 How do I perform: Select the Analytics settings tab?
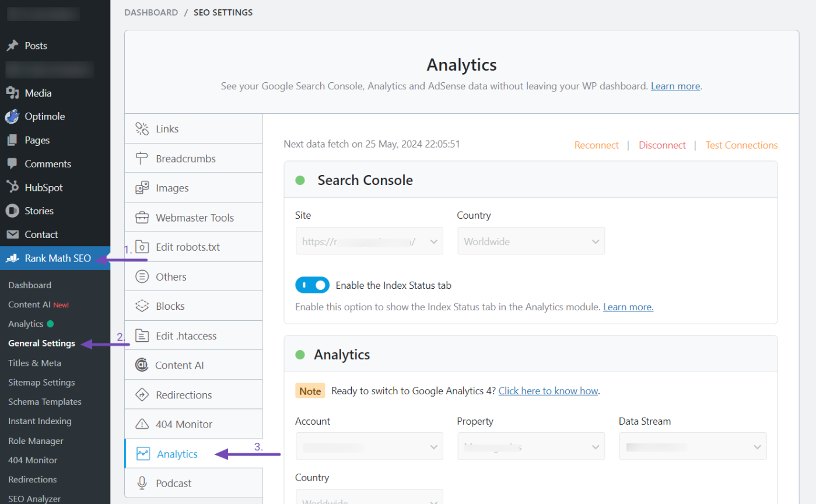tap(194, 453)
